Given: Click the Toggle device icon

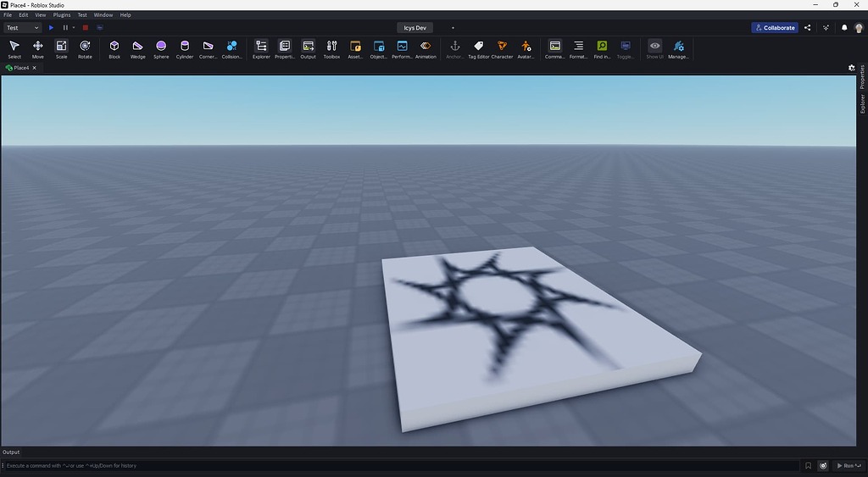Looking at the screenshot, I should (x=626, y=49).
